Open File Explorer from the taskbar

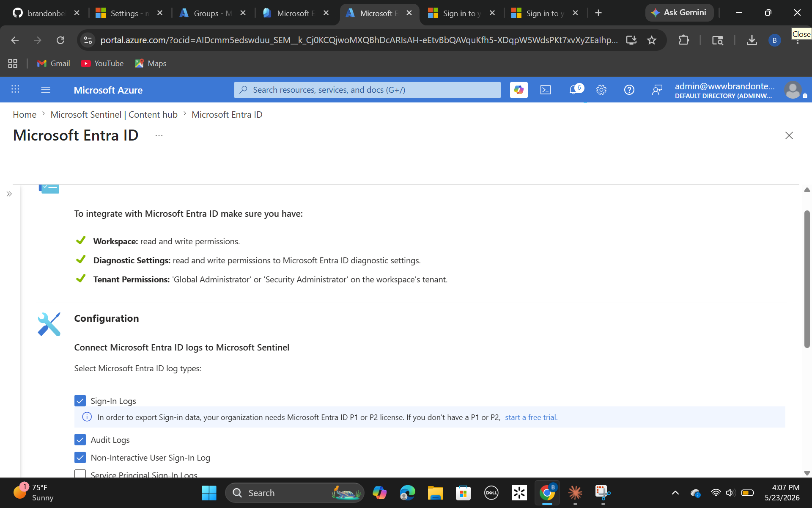coord(435,493)
